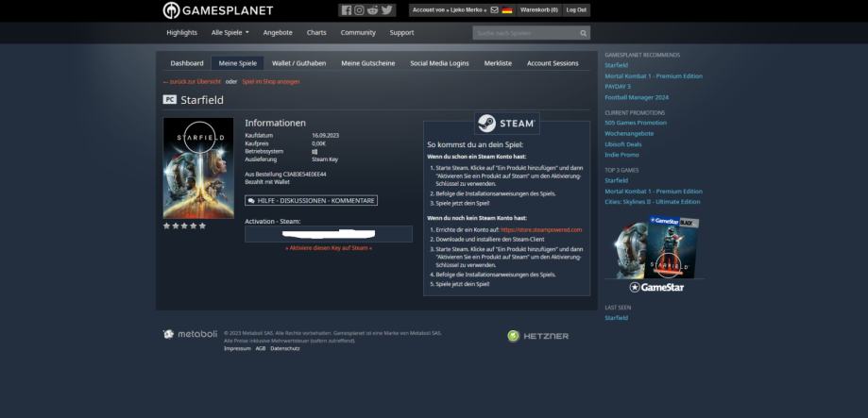
Task: Click the Spiel im Shop anzeigen link
Action: tap(271, 82)
